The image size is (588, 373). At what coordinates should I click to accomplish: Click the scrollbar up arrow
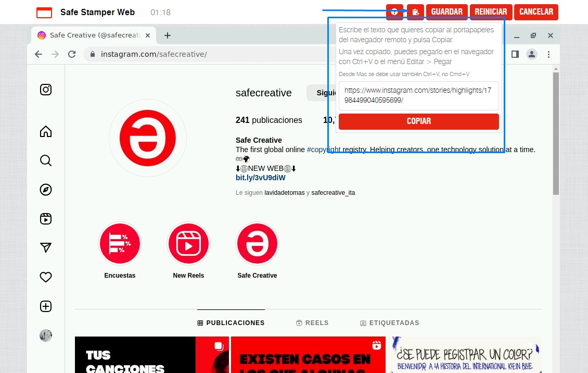tap(556, 69)
